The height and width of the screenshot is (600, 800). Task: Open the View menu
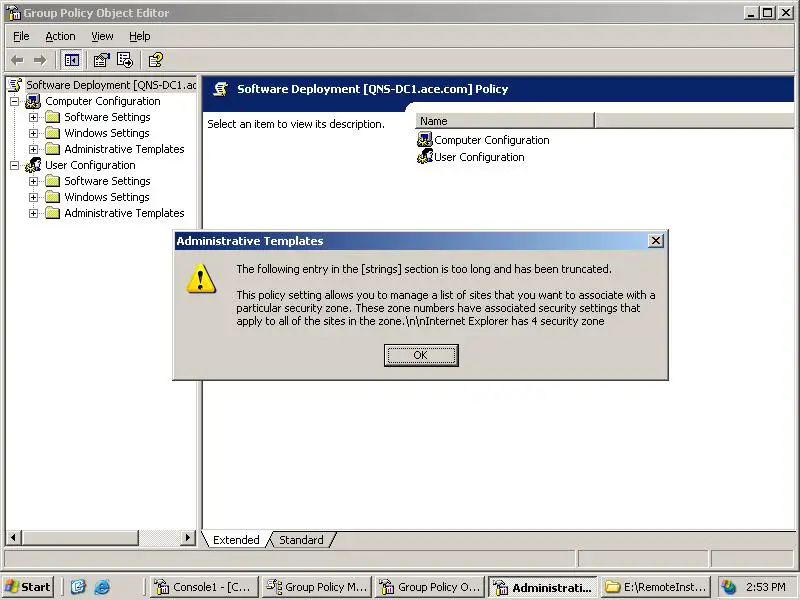(x=102, y=36)
